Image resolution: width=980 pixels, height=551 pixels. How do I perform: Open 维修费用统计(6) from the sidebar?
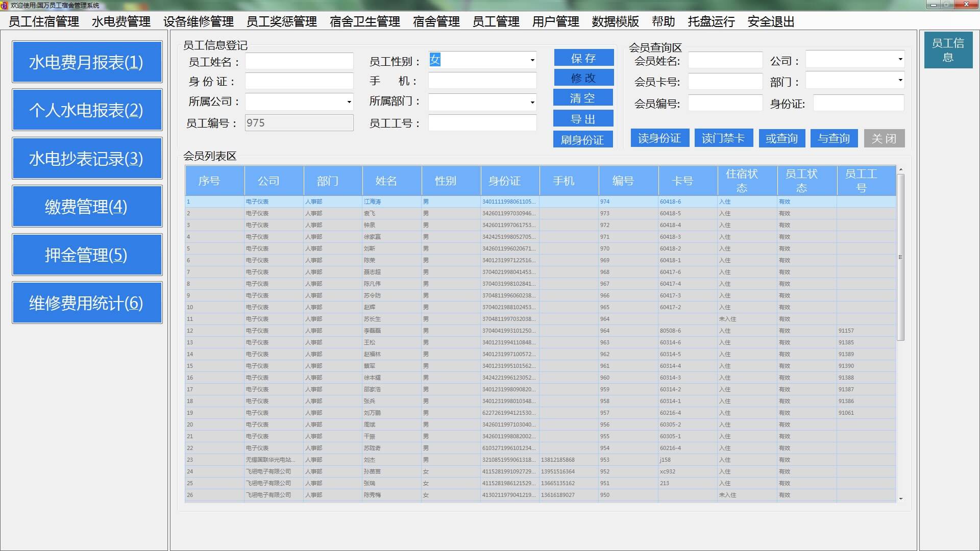tap(87, 302)
